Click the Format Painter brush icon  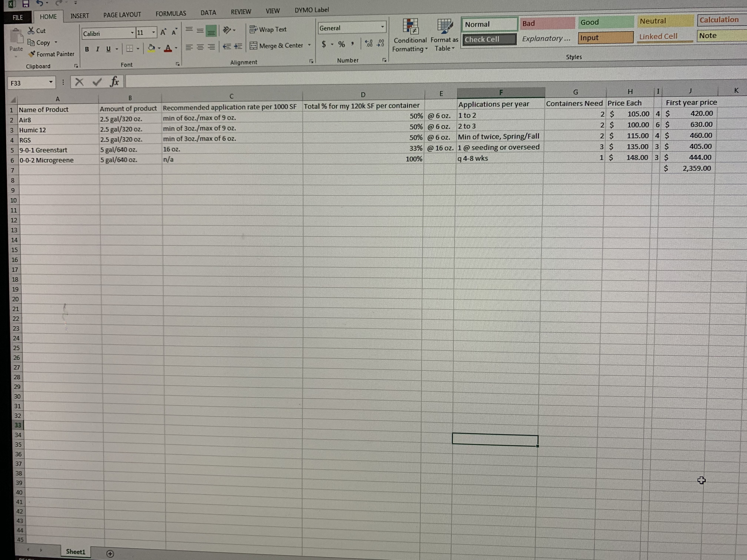[x=32, y=54]
